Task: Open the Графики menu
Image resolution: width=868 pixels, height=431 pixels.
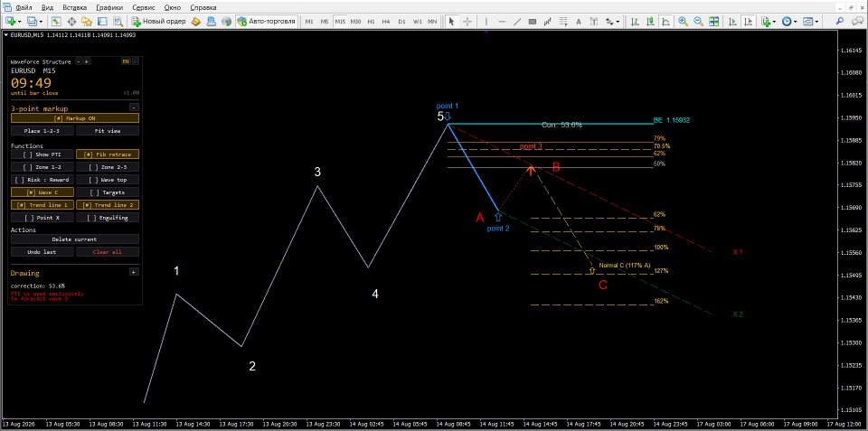Action: (109, 8)
